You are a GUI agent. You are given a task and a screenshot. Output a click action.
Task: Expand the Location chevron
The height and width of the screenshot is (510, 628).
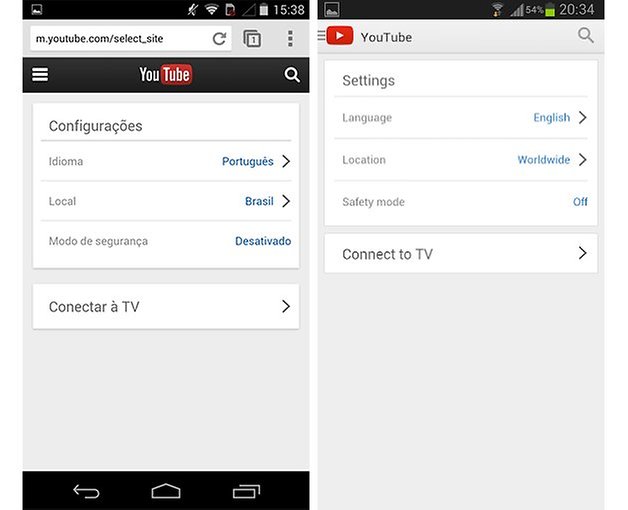583,159
